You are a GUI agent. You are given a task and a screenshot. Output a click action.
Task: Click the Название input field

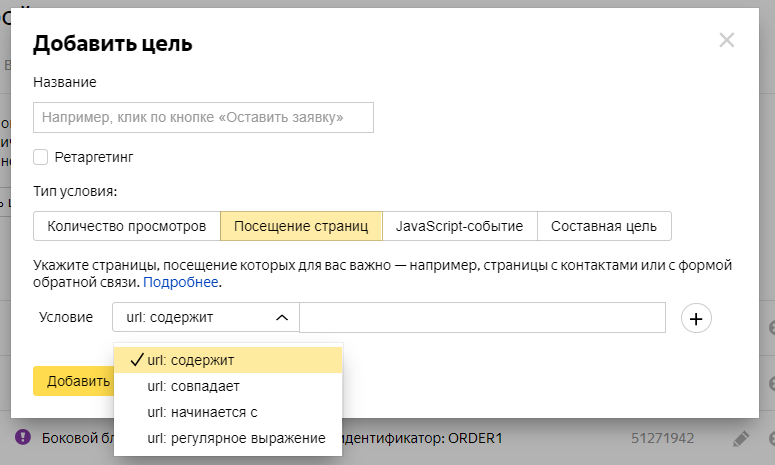tap(203, 118)
